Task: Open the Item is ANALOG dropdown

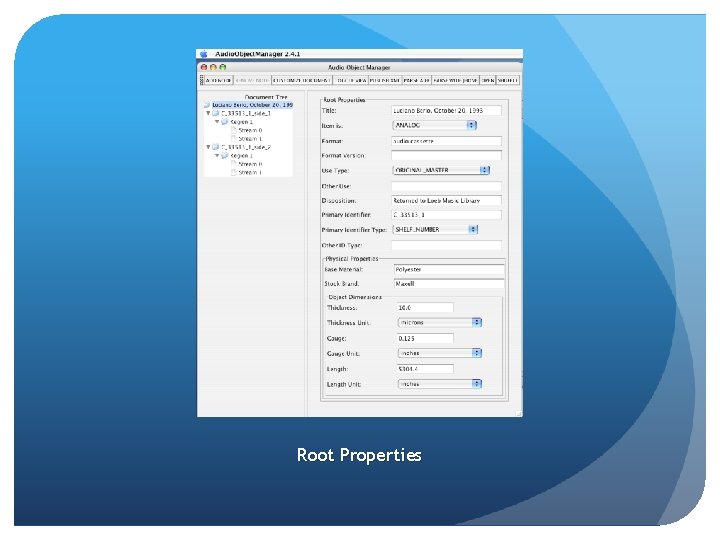Action: pos(434,125)
